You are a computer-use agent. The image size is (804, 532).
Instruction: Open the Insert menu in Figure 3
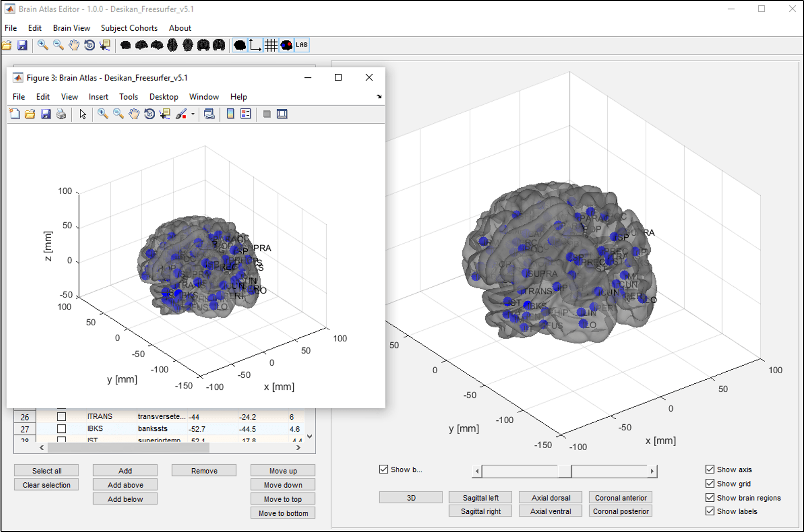pos(98,97)
